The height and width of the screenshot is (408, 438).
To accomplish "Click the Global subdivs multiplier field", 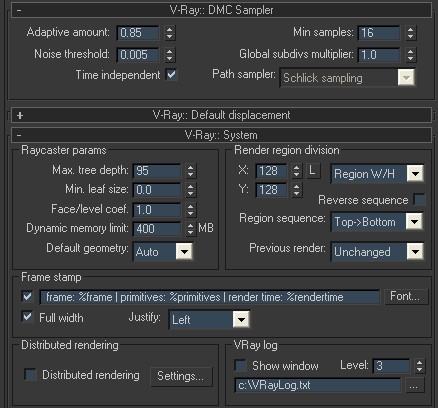I will pos(379,55).
